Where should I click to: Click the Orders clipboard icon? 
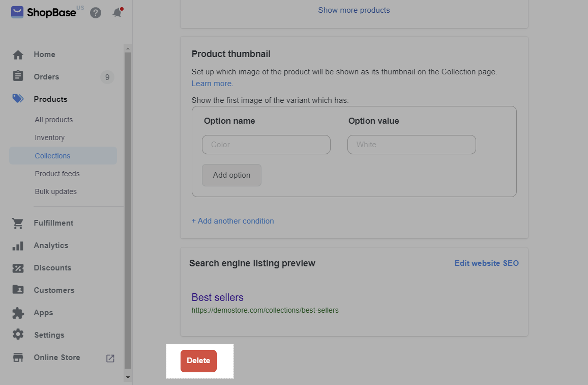[x=18, y=76]
